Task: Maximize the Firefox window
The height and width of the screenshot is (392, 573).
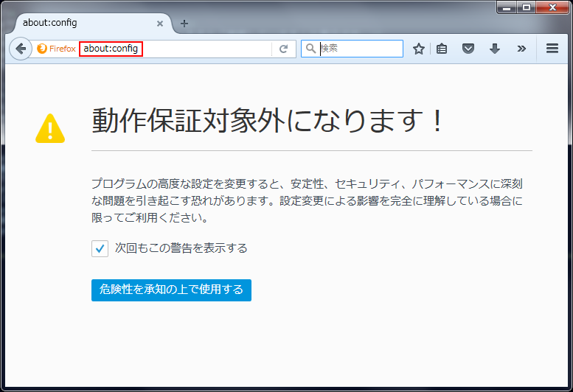Action: coord(527,7)
